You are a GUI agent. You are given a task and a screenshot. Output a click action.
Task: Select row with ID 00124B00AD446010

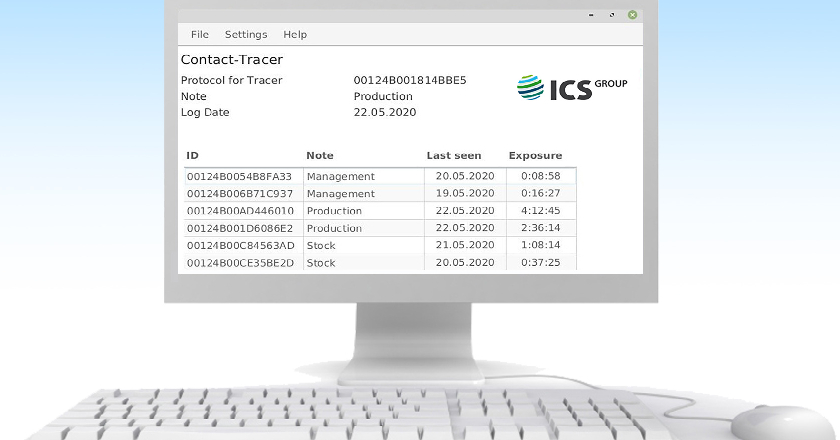(x=380, y=211)
